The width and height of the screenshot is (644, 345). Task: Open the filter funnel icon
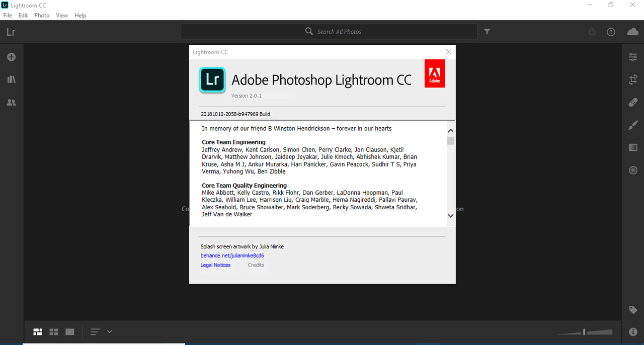coord(487,31)
